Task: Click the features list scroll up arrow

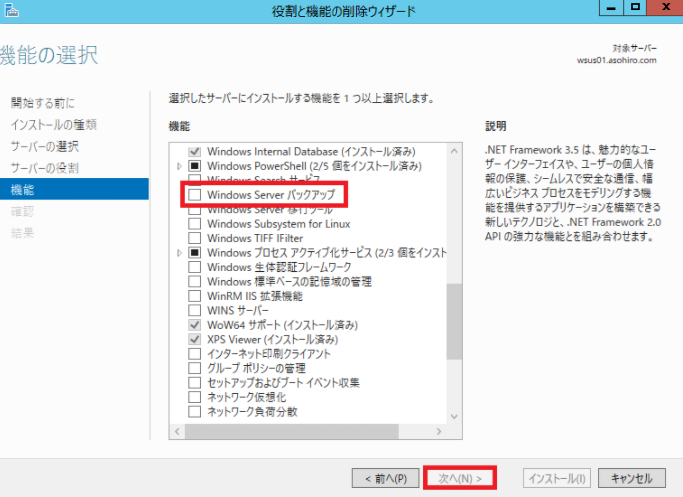Action: 454,151
